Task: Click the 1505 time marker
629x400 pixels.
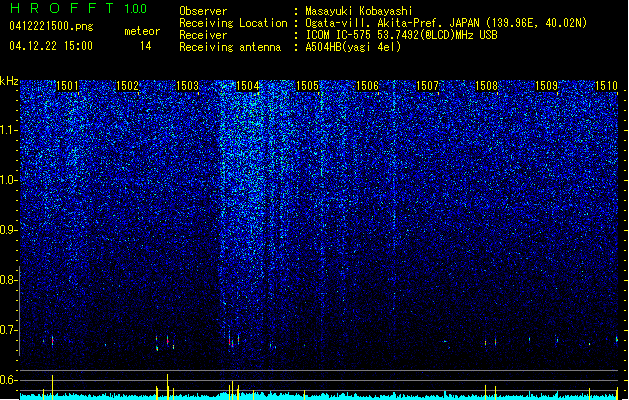Action: 307,86
